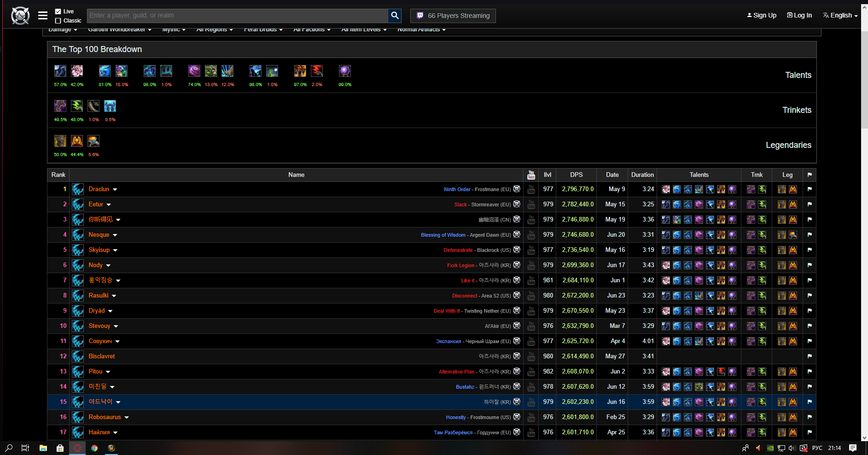
Task: Open the All Regions filter menu
Action: point(215,30)
